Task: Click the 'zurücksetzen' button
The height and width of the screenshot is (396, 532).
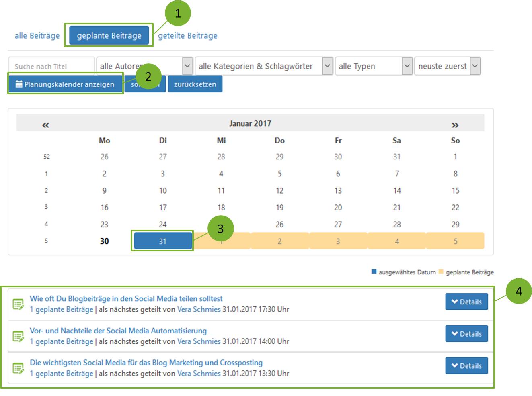Action: click(195, 84)
